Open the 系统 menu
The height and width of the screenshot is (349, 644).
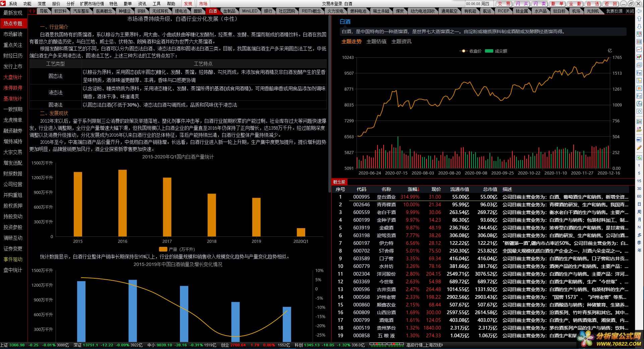(13, 4)
